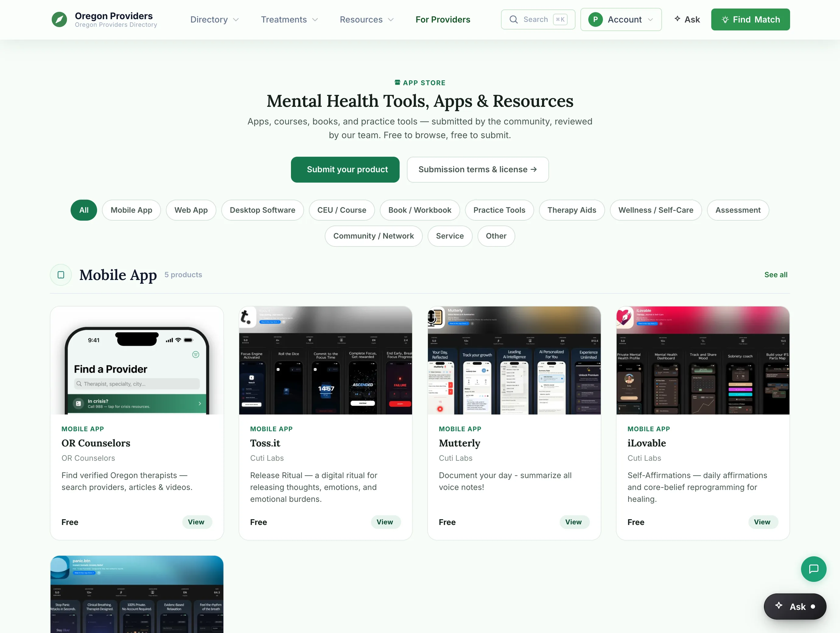Open the green chat bubble button
Screen dimensions: 840x633
(814, 569)
